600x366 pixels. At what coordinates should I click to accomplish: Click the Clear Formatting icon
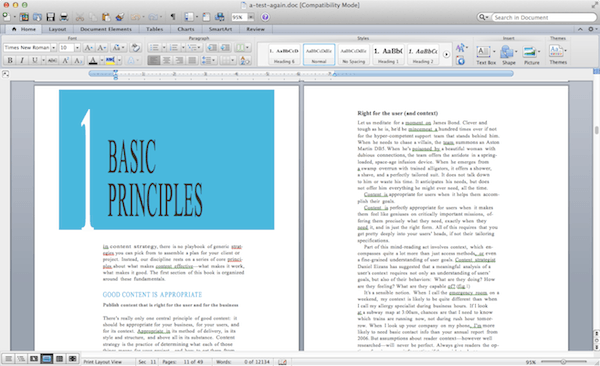point(135,48)
